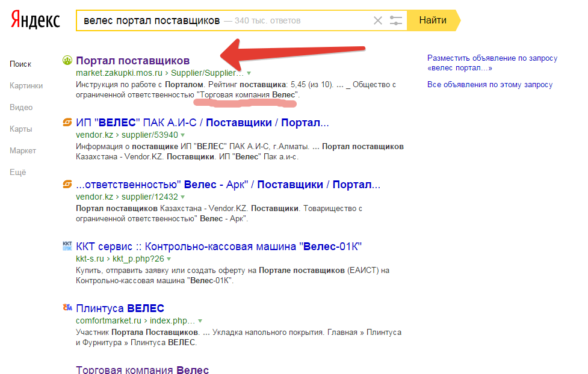Open advanced search settings icon
This screenshot has width=588, height=374.
(395, 20)
